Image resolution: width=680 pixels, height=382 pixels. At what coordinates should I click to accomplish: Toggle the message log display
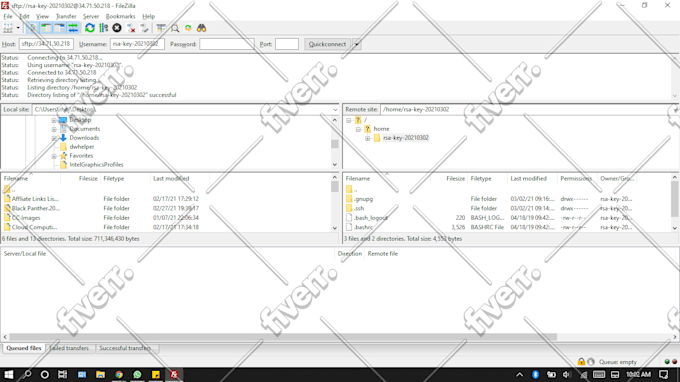(32, 28)
